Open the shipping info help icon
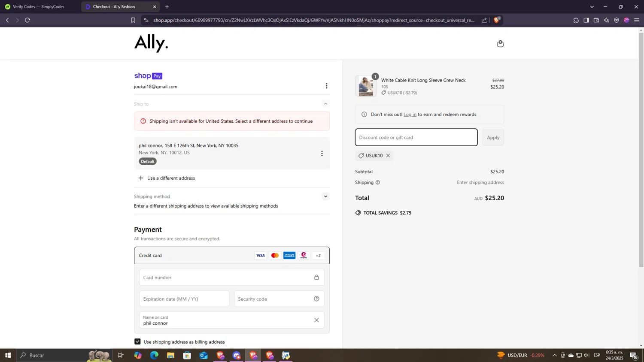Image resolution: width=644 pixels, height=362 pixels. click(378, 182)
